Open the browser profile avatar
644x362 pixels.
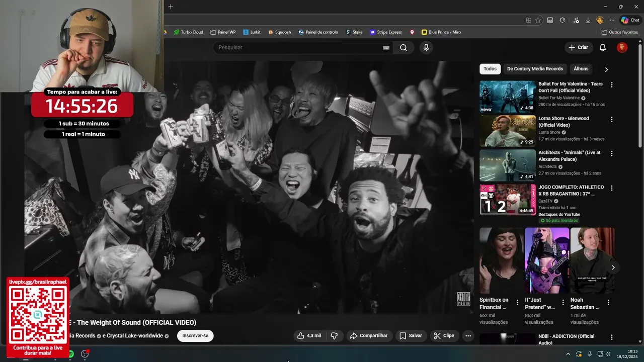600,20
